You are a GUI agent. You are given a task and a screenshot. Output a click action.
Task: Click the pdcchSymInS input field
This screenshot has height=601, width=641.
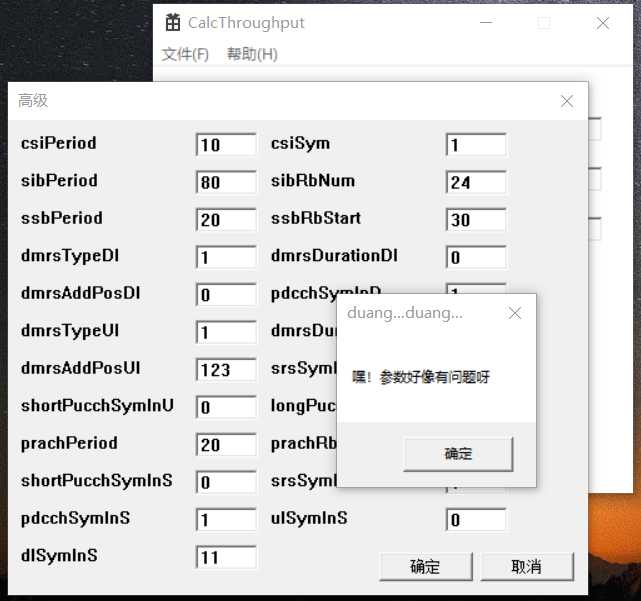226,520
